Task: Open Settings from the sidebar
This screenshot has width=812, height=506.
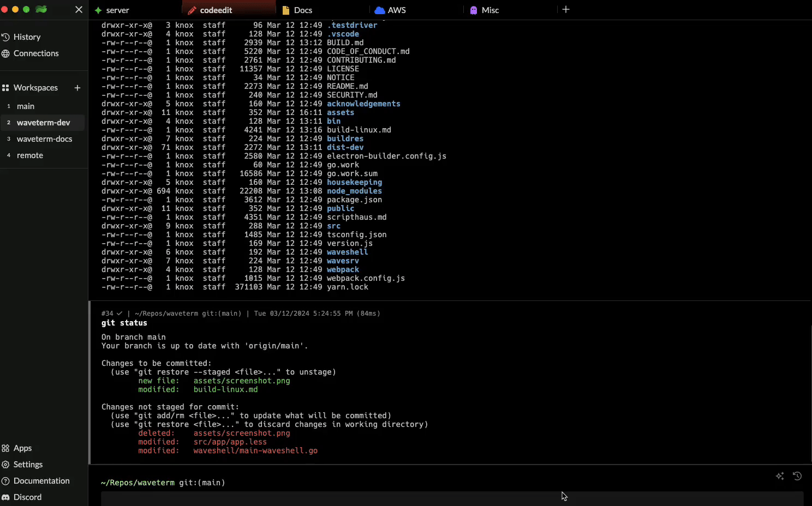Action: pyautogui.click(x=28, y=465)
